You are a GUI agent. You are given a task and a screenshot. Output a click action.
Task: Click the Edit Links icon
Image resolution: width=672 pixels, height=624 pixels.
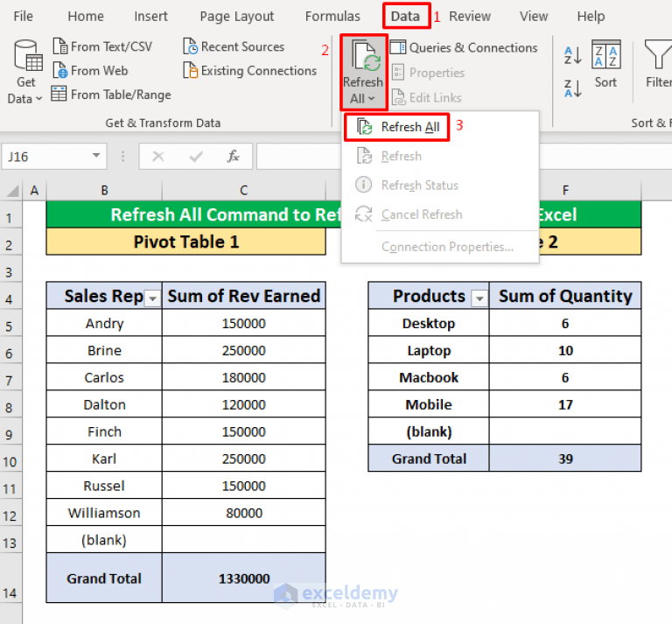pos(398,97)
